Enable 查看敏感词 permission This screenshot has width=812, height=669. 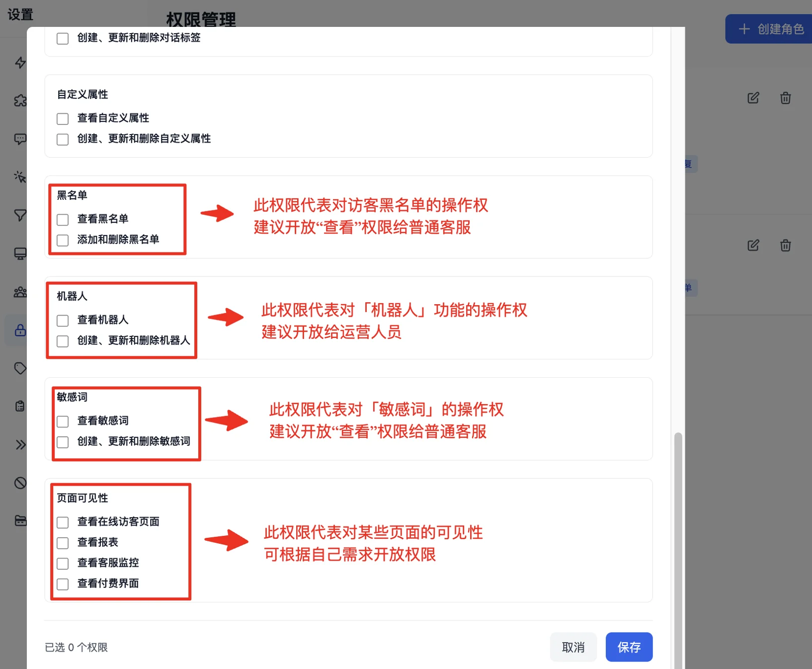pos(62,421)
